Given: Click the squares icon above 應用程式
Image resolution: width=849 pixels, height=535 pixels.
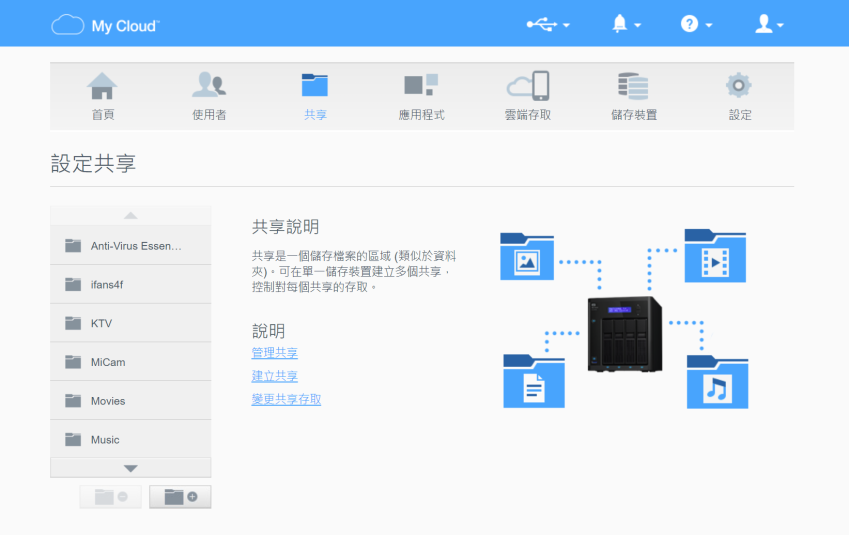Looking at the screenshot, I should (x=421, y=84).
